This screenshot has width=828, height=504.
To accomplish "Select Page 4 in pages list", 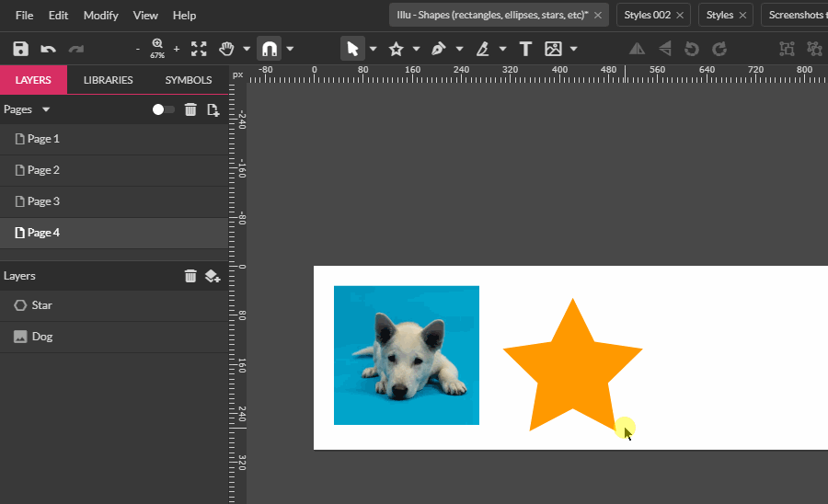I will (114, 232).
